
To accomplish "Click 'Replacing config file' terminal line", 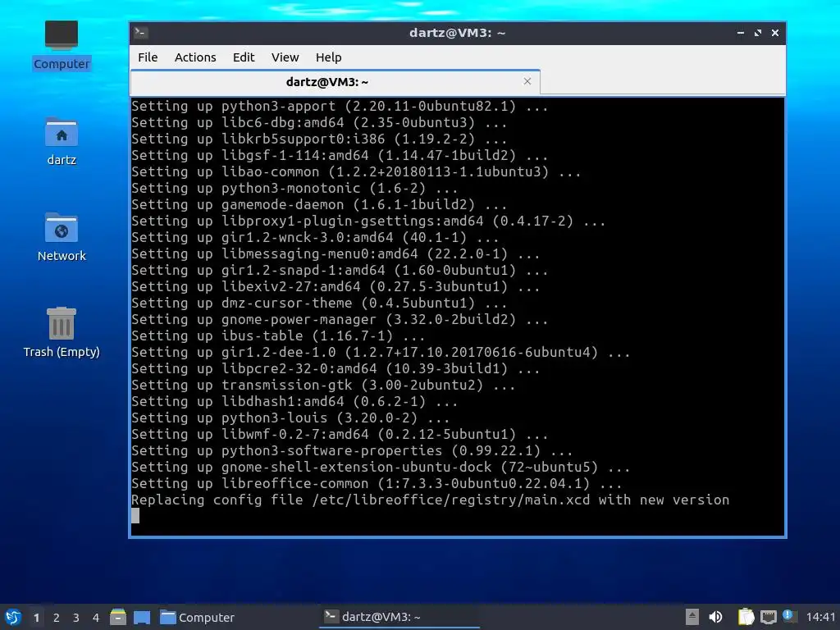I will tap(430, 500).
